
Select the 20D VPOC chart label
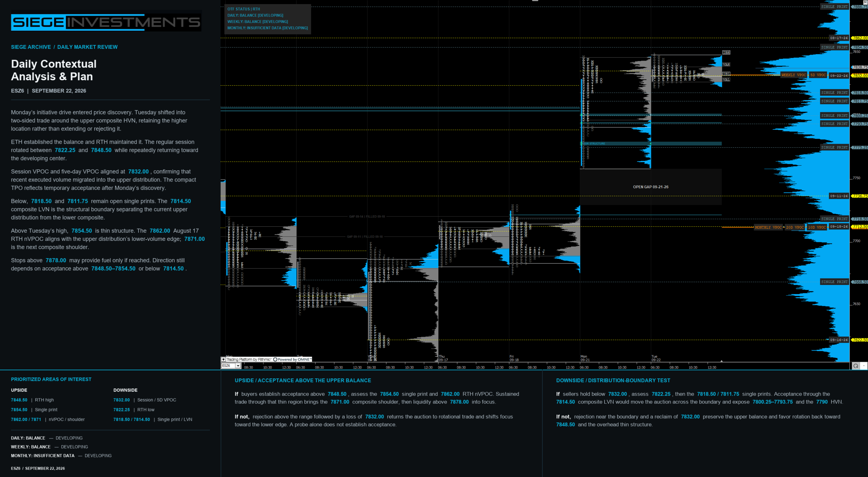coord(795,227)
